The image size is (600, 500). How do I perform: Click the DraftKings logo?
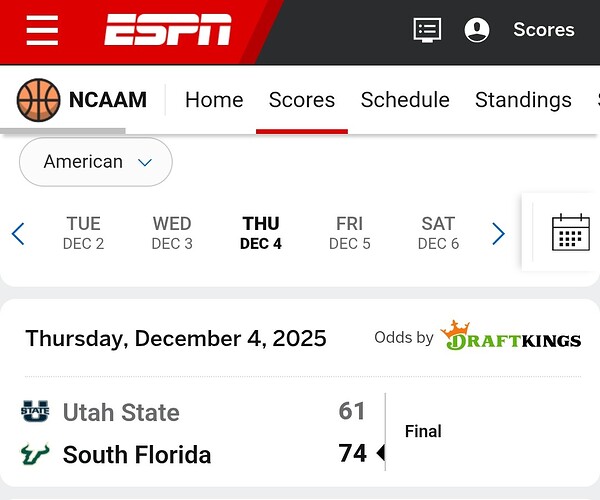pos(511,337)
